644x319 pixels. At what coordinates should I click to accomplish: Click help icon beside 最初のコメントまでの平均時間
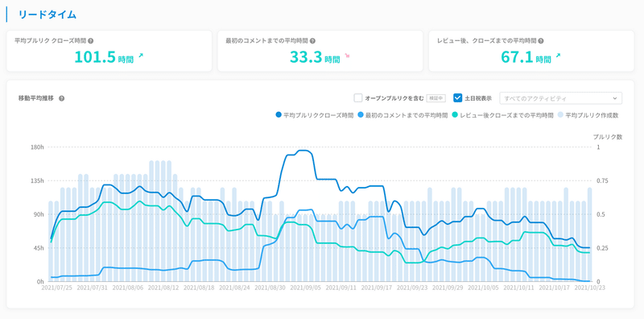(x=312, y=41)
